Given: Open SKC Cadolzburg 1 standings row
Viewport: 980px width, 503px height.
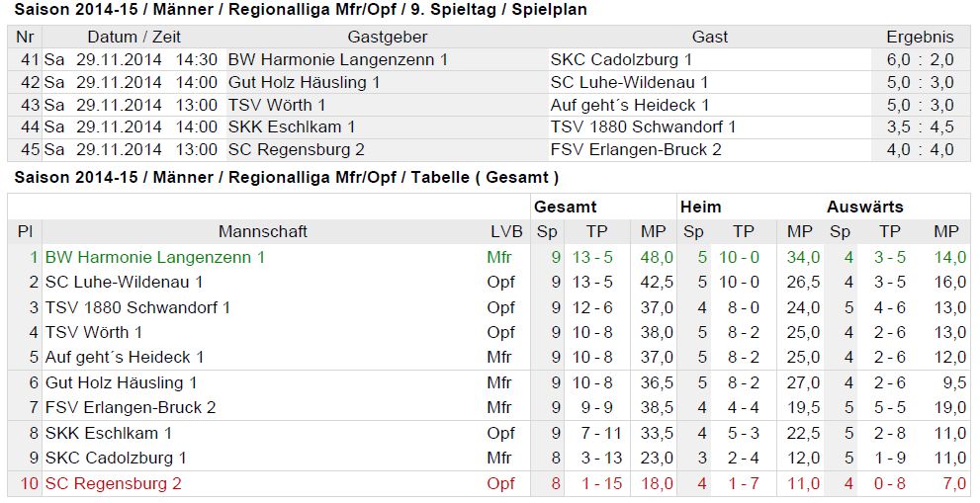Looking at the screenshot, I should [x=116, y=458].
